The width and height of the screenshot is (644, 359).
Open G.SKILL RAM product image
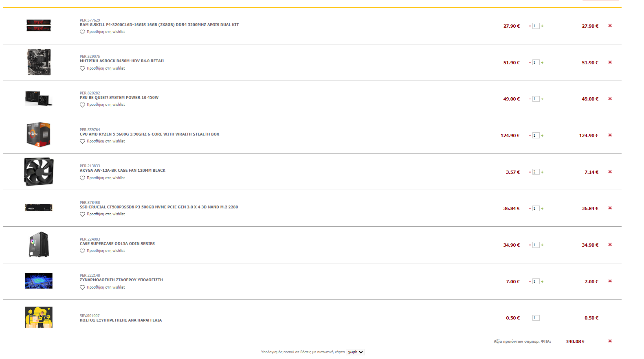point(39,25)
